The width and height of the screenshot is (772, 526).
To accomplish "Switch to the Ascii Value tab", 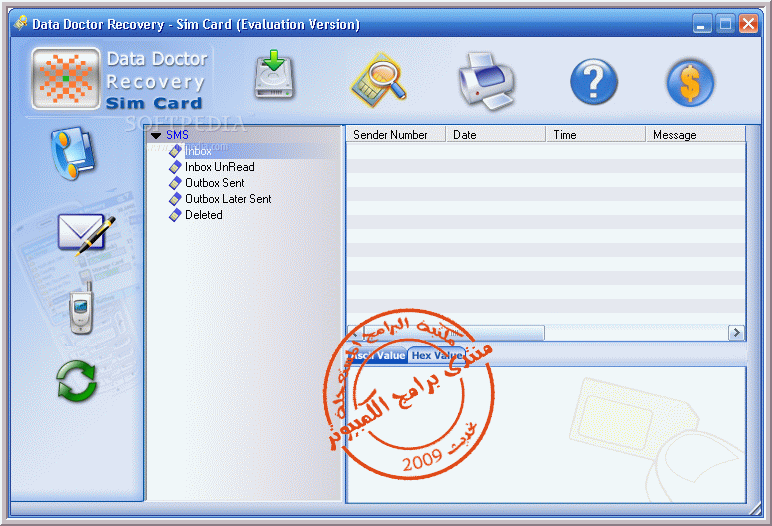I will pos(377,355).
